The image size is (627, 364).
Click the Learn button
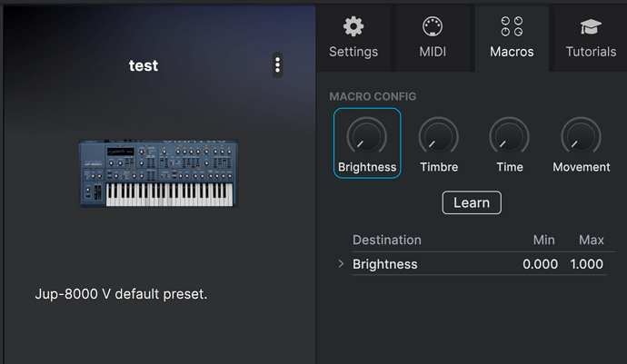click(472, 202)
